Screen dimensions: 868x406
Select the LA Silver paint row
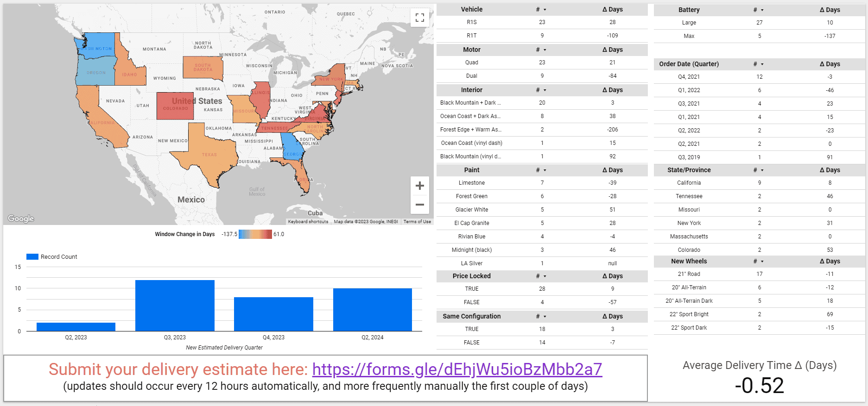pos(542,263)
